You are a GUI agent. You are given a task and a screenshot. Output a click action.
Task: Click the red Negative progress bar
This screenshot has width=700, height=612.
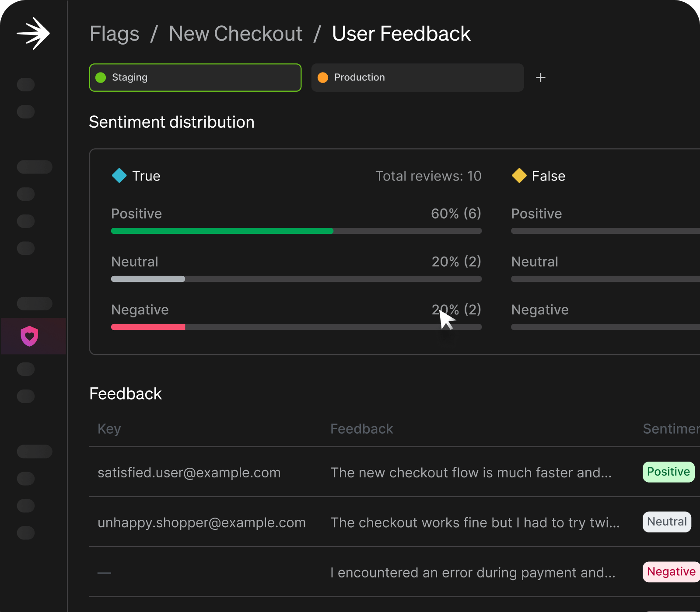pyautogui.click(x=148, y=327)
